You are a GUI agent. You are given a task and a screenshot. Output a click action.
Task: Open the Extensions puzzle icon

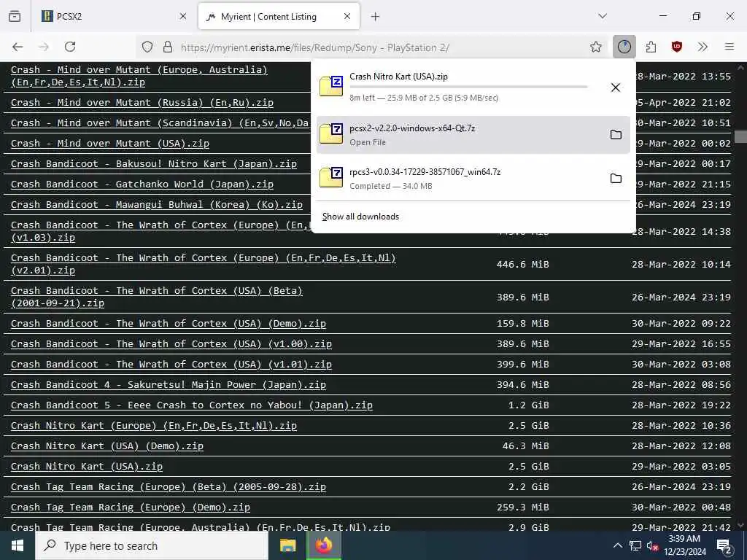point(651,47)
